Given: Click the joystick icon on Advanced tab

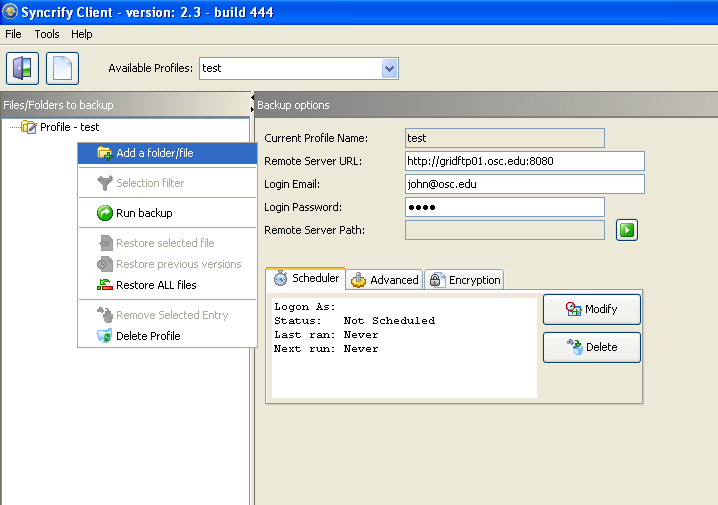Looking at the screenshot, I should (358, 280).
